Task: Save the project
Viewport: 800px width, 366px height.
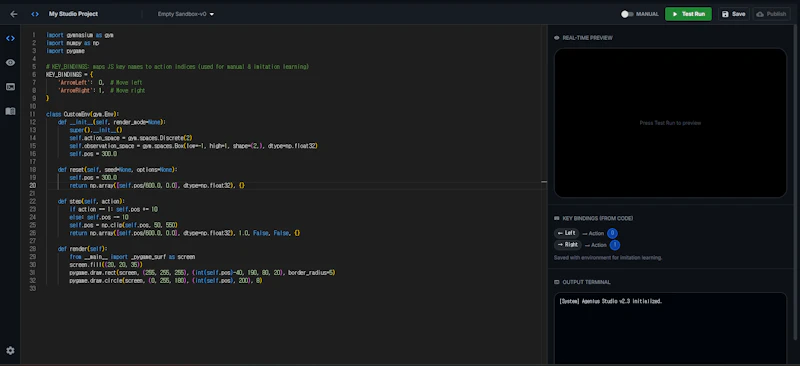Action: [x=734, y=14]
